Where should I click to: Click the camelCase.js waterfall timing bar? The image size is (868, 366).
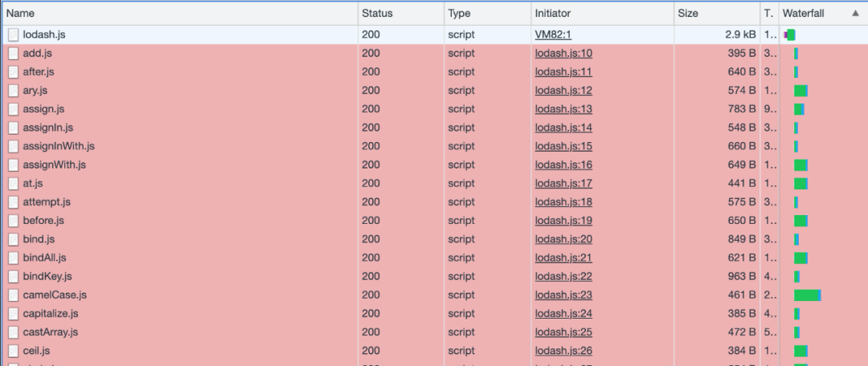[x=807, y=295]
